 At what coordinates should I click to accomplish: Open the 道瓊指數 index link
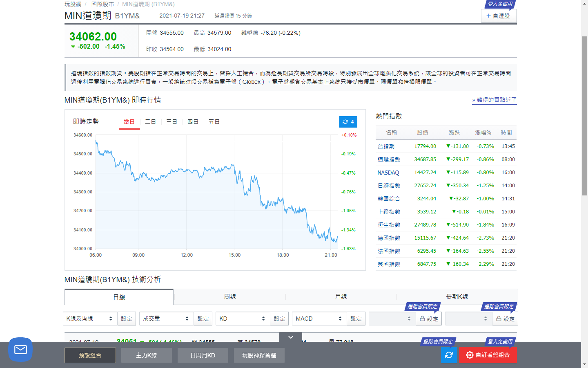pos(389,159)
